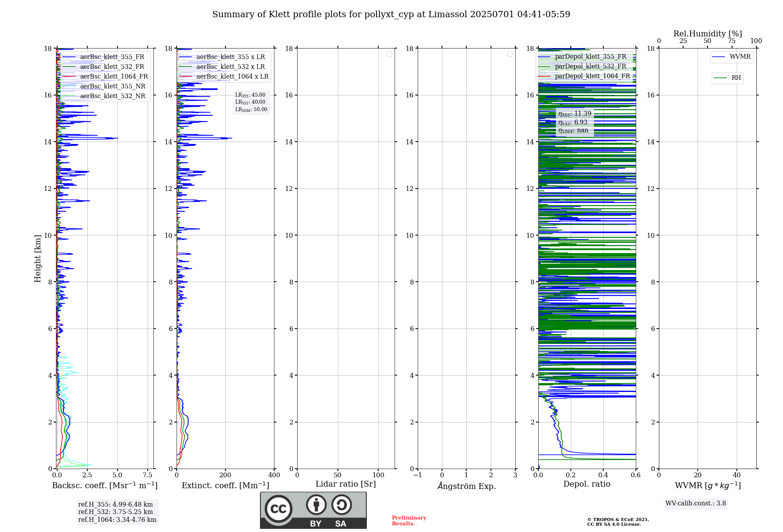
Task: Click ref.H_1064: 3.34-4.76 km text
Action: coord(117,520)
